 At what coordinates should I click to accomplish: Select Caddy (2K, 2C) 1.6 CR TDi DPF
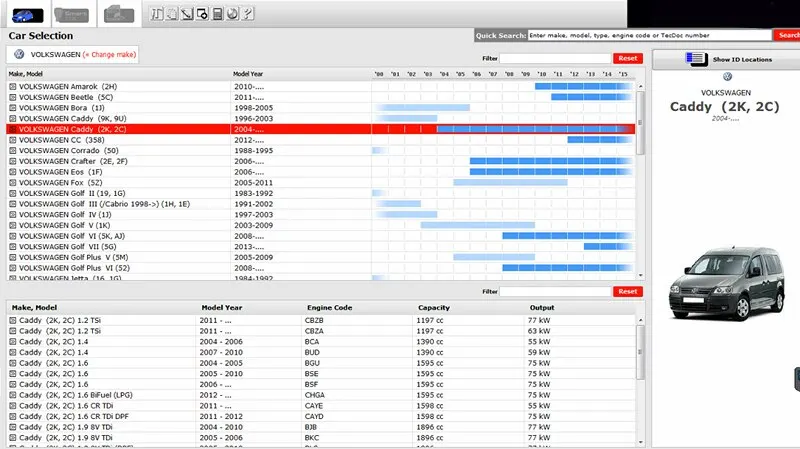click(74, 416)
